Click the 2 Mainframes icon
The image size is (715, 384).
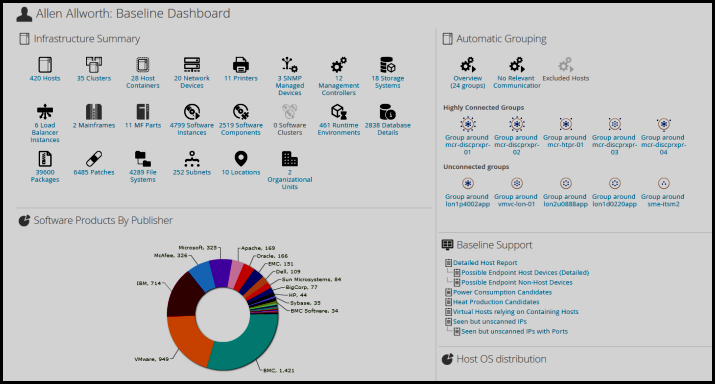(93, 112)
